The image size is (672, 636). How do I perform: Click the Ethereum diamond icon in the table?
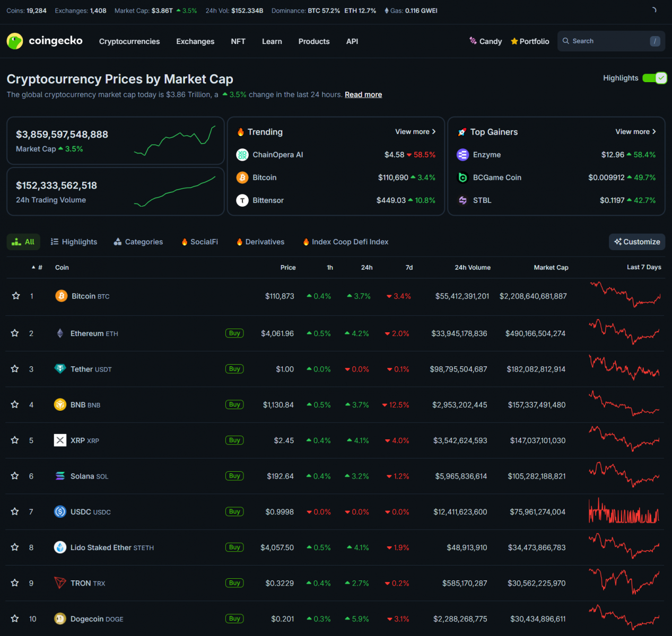(60, 333)
